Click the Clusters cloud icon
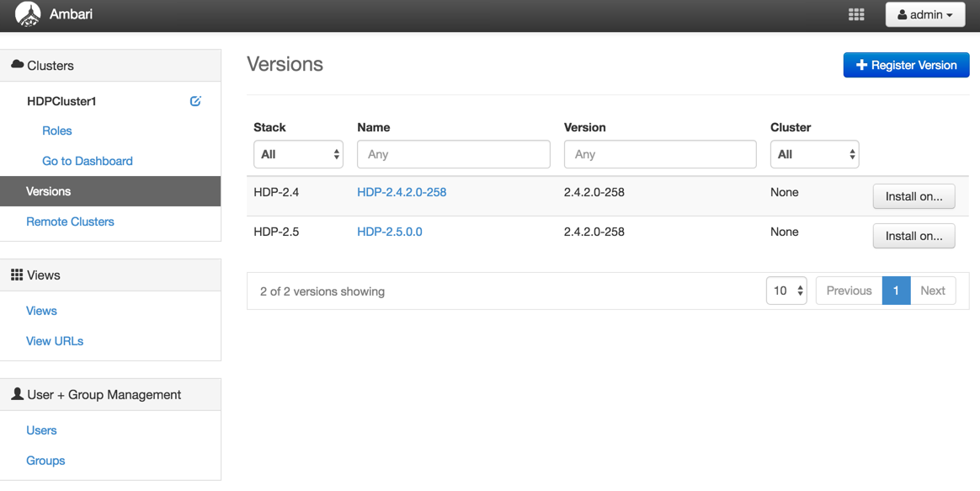The image size is (980, 491). click(19, 65)
